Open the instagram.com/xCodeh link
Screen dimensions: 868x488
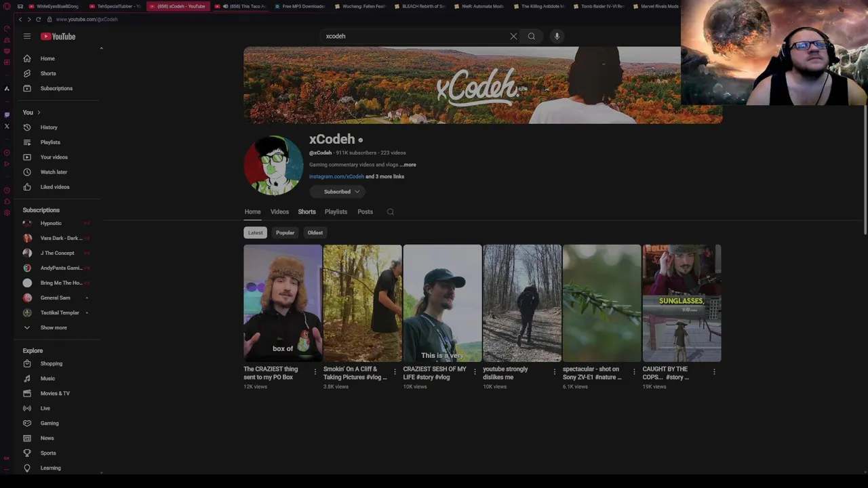coord(336,176)
